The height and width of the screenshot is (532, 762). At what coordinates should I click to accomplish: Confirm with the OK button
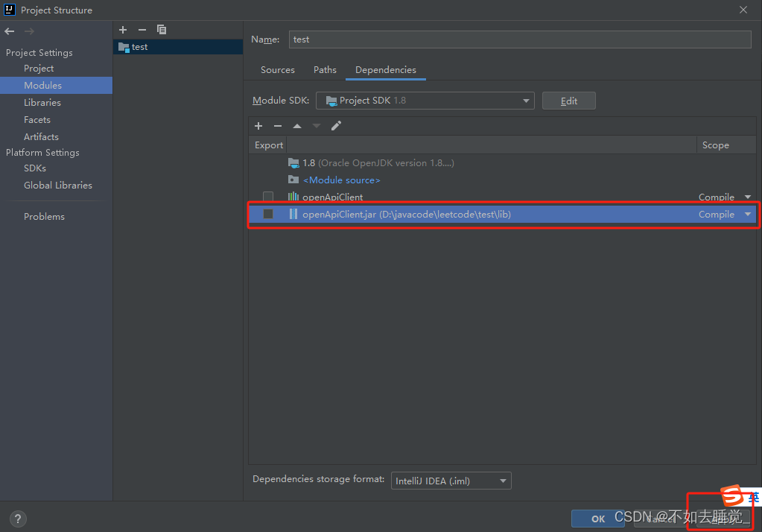click(597, 519)
